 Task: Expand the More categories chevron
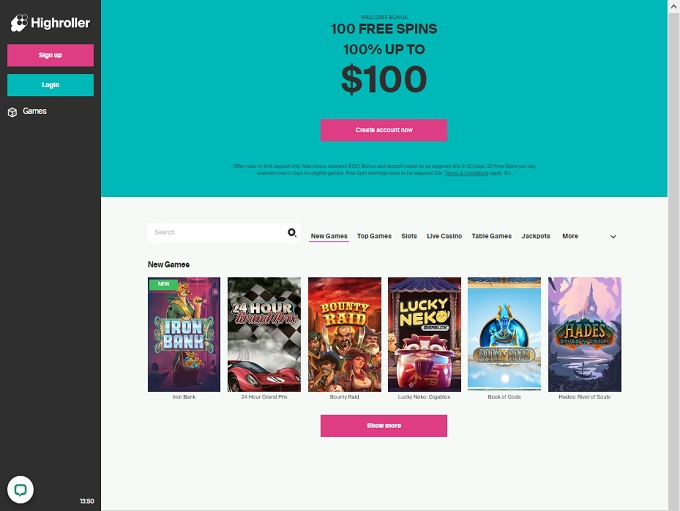(x=613, y=236)
